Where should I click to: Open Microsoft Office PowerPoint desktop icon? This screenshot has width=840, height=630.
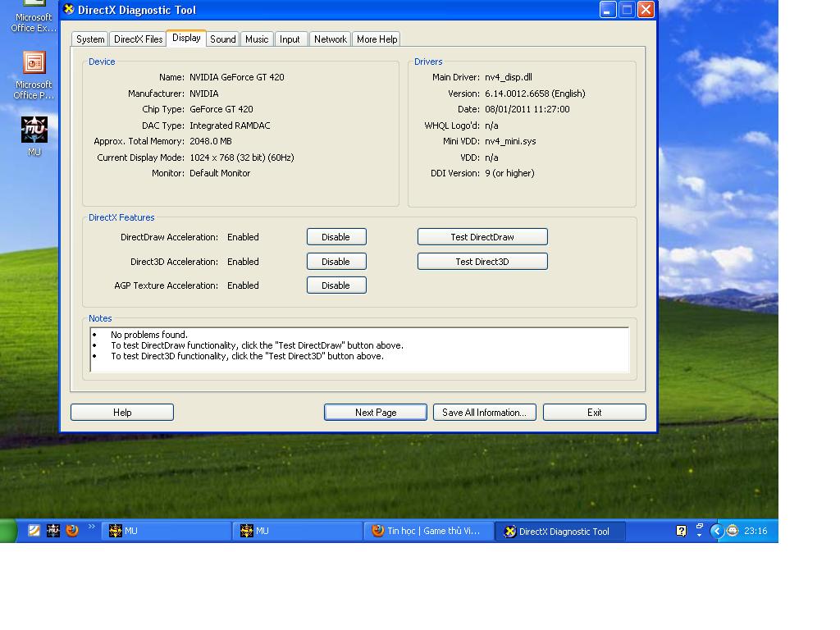[x=34, y=75]
